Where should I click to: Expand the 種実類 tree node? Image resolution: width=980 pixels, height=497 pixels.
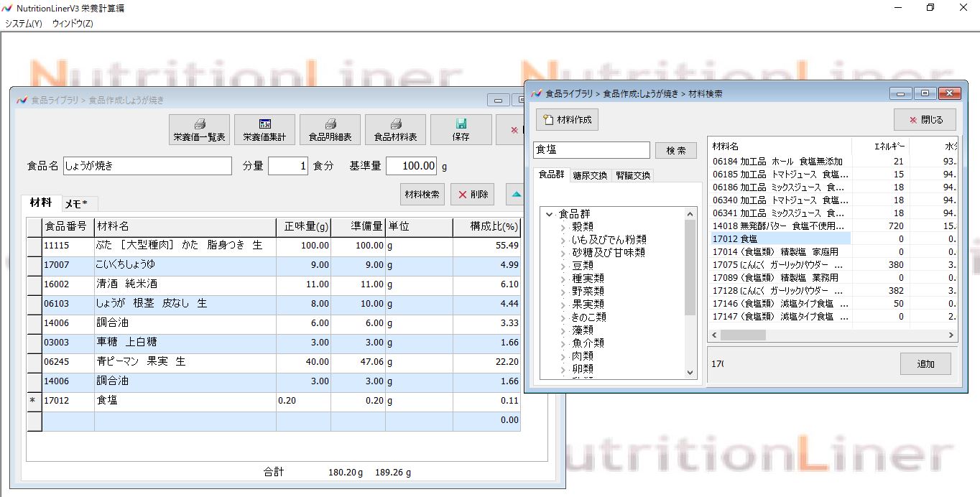(x=563, y=279)
